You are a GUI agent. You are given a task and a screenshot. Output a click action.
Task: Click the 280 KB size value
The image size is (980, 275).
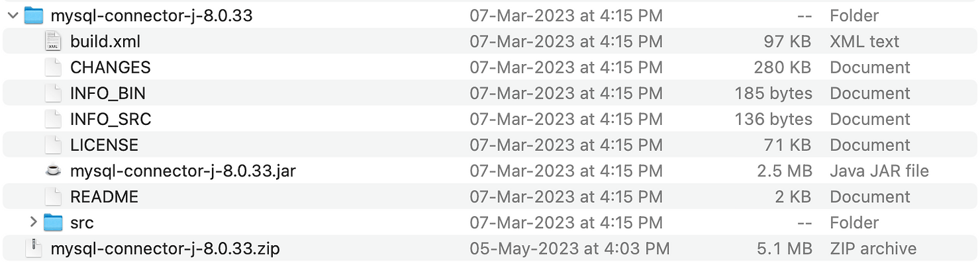(783, 67)
